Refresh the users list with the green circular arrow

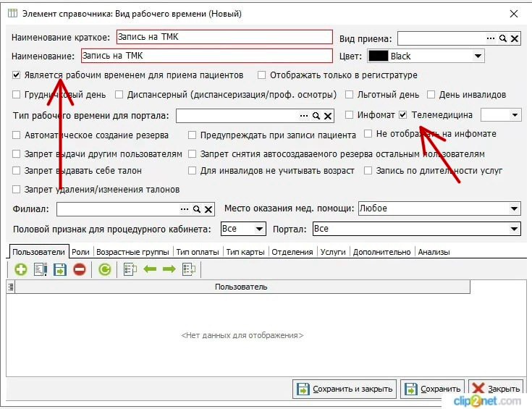(x=105, y=269)
